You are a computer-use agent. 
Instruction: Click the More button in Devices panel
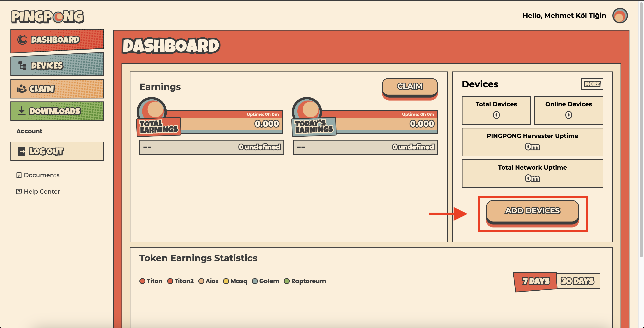[x=592, y=84]
